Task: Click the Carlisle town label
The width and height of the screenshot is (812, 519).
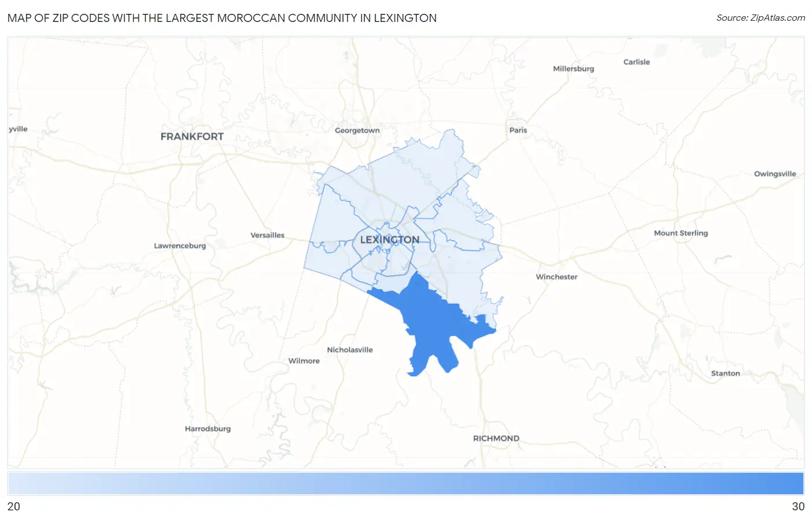Action: (x=636, y=62)
